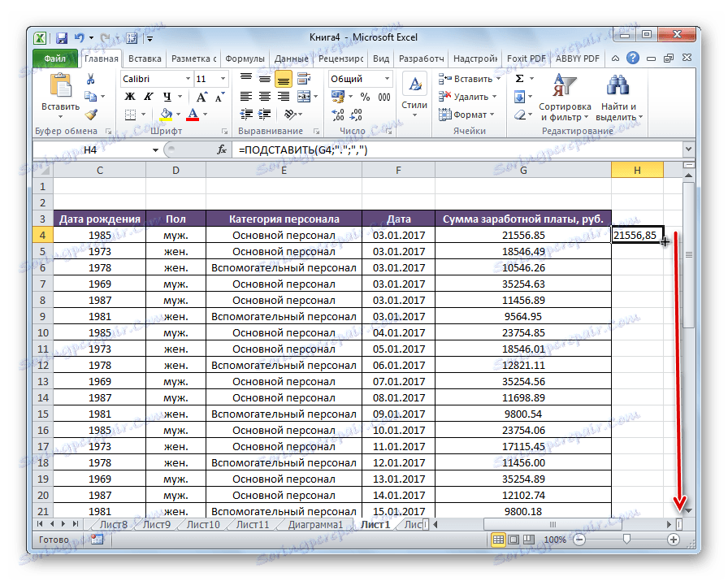Open the font color dropdown arrow
Image resolution: width=728 pixels, height=581 pixels.
coord(206,115)
